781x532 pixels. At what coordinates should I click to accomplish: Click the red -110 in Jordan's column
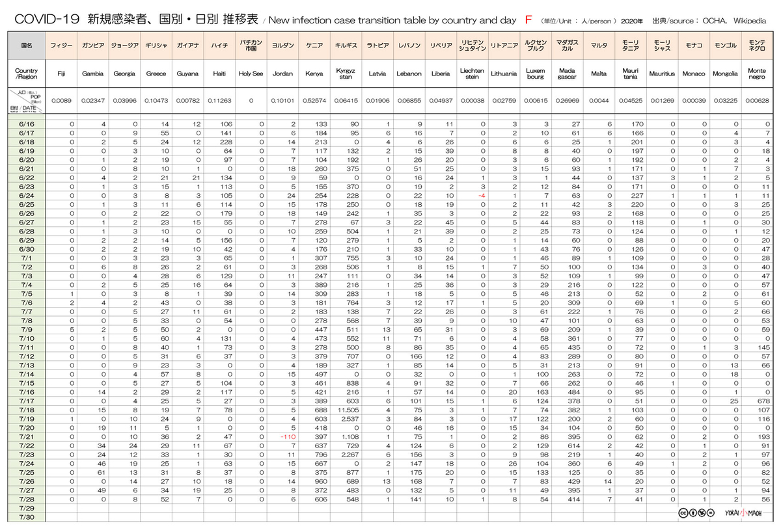click(288, 436)
